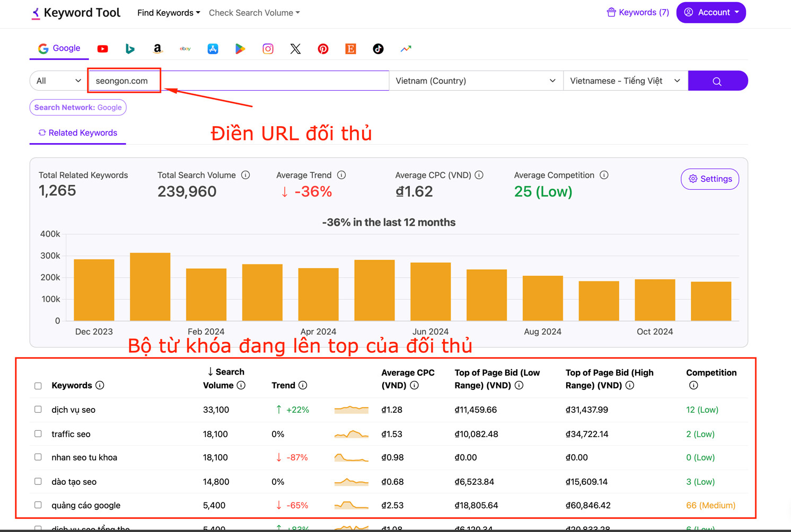Select the Amazon keyword source icon
Image resolution: width=791 pixels, height=532 pixels.
tap(157, 49)
